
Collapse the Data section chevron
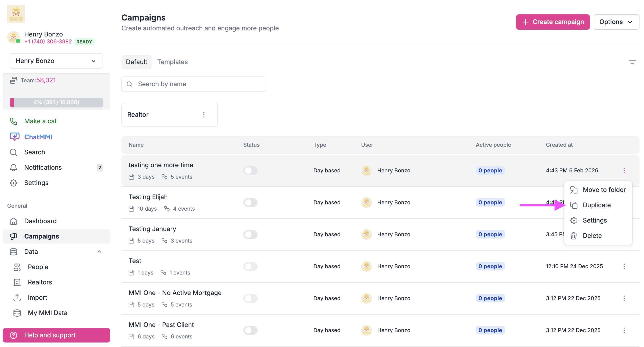click(x=99, y=251)
